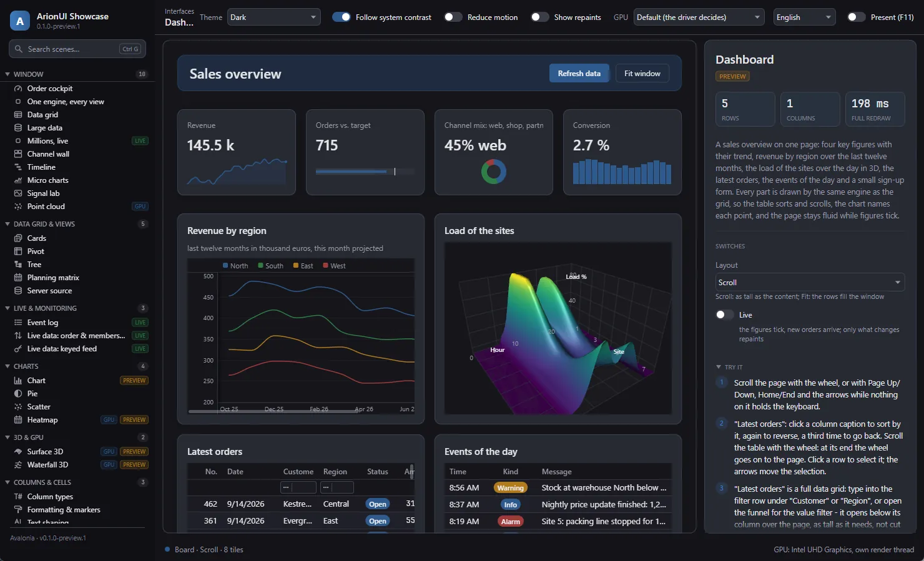The width and height of the screenshot is (924, 561).
Task: Sort Latest orders by Date column
Action: coord(235,472)
